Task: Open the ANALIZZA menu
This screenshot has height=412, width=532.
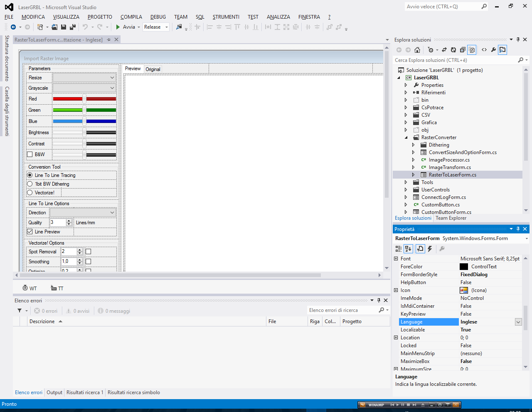Action: [278, 17]
